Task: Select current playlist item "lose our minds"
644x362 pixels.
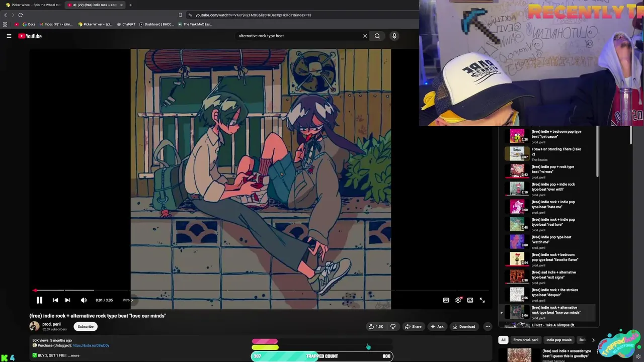Action: pos(547,312)
